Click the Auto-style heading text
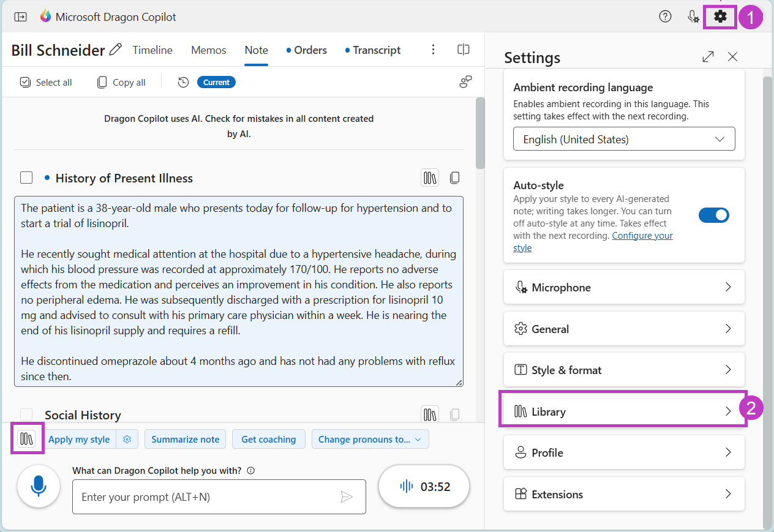The height and width of the screenshot is (532, 774). (x=538, y=185)
